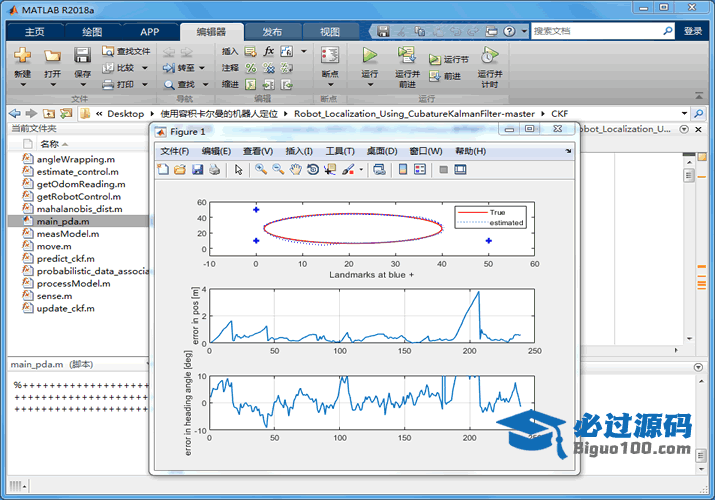Open the 断点 dropdown arrow
This screenshot has height=500, width=715.
[330, 85]
